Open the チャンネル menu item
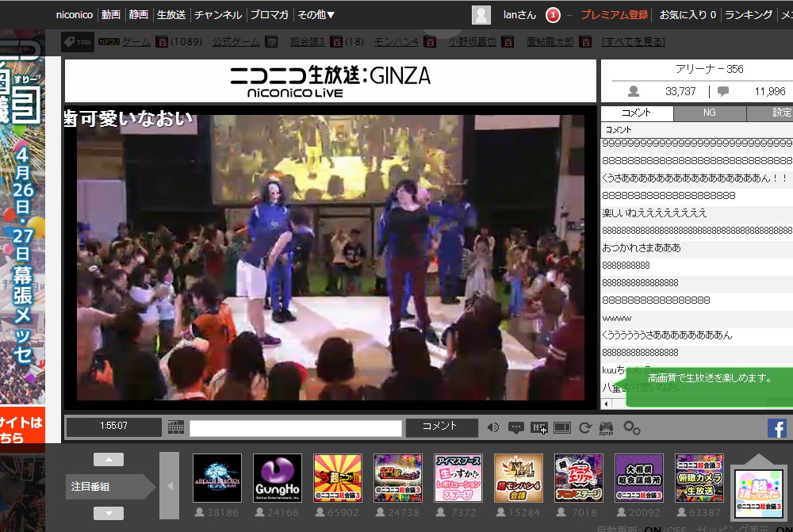This screenshot has width=793, height=532. pos(218,14)
